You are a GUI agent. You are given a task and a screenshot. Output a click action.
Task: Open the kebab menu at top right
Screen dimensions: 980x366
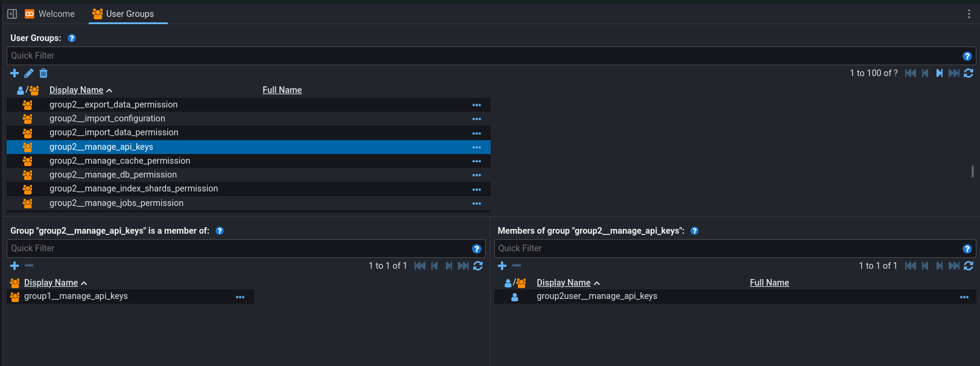pyautogui.click(x=969, y=14)
